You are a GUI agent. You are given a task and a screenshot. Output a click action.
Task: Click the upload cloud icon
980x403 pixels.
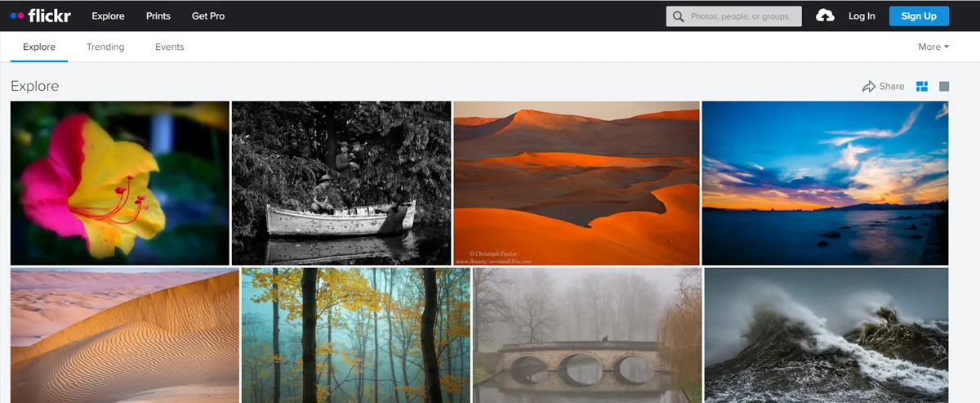coord(825,16)
